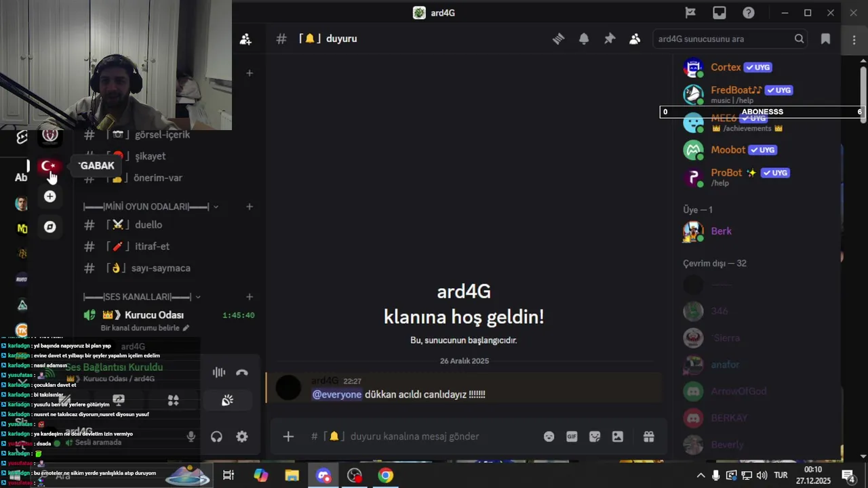Click 'Bir kanal durumu belirle' status link
The height and width of the screenshot is (488, 868).
[145, 328]
